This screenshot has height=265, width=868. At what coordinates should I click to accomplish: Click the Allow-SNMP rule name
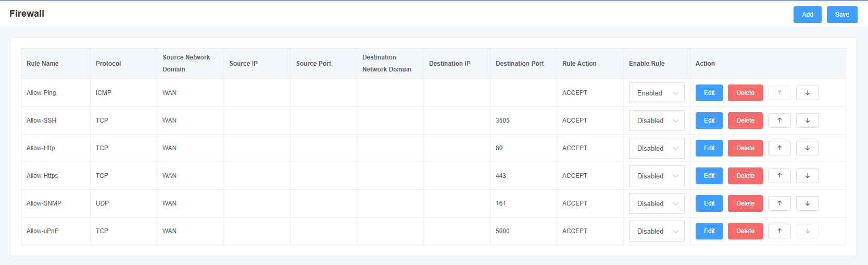click(x=44, y=203)
